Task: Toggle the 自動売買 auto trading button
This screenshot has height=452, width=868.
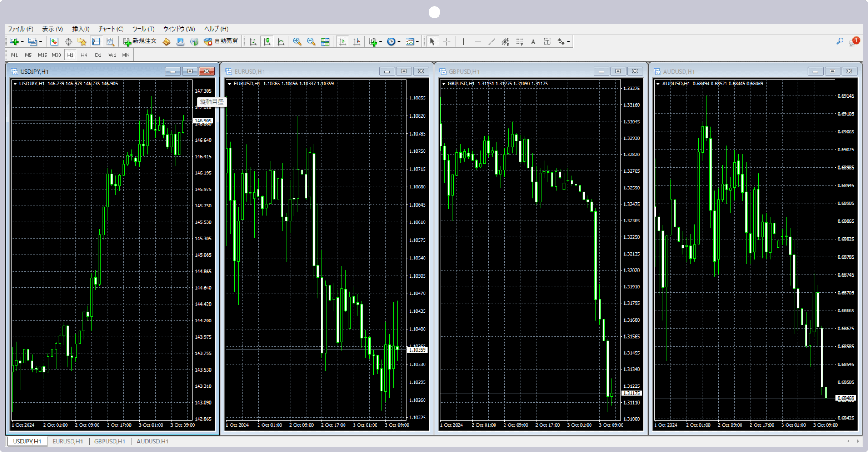Action: click(221, 42)
